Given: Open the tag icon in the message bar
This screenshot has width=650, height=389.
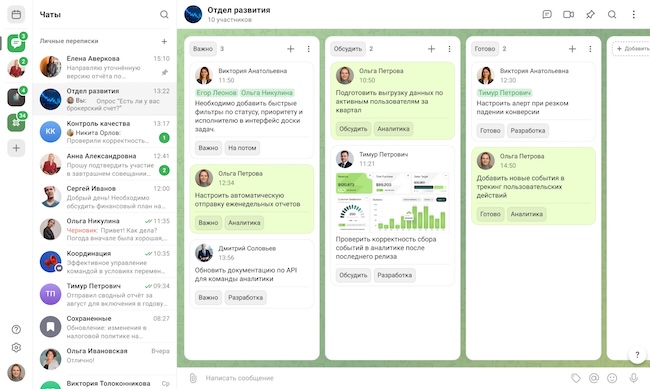Looking at the screenshot, I should coord(575,378).
